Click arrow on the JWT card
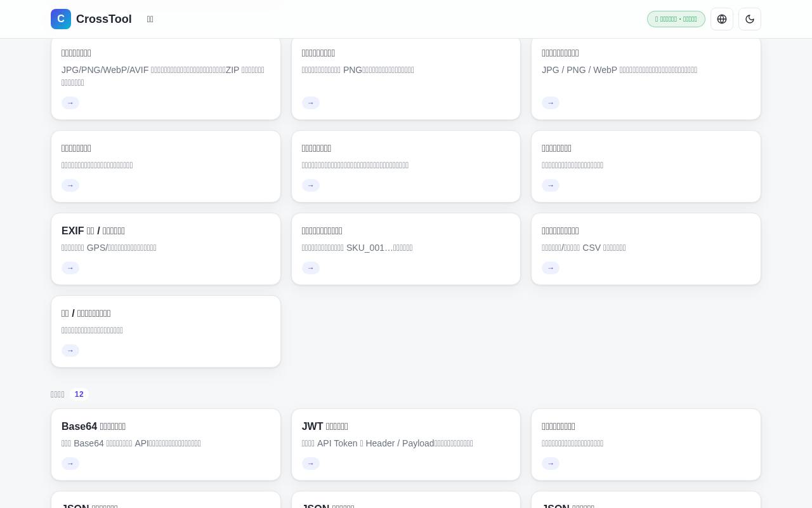 pos(311,464)
